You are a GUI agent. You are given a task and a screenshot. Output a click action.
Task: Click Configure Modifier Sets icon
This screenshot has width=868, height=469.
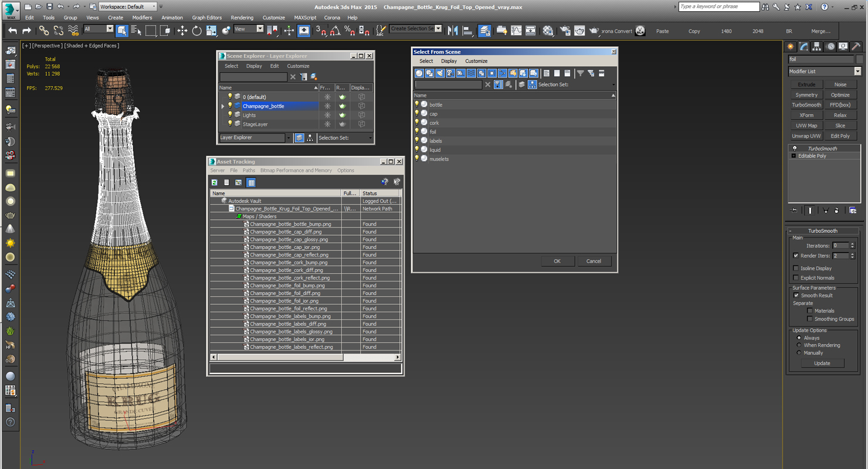(x=853, y=210)
